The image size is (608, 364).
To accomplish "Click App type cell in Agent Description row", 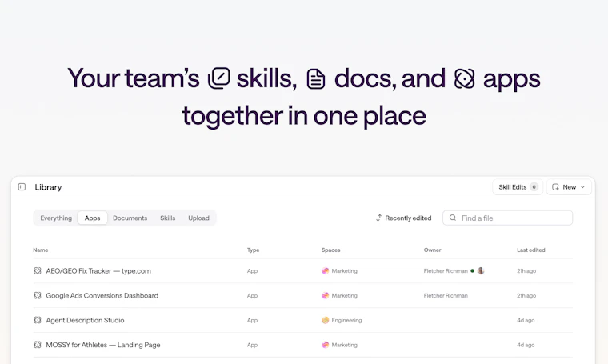I will point(252,320).
